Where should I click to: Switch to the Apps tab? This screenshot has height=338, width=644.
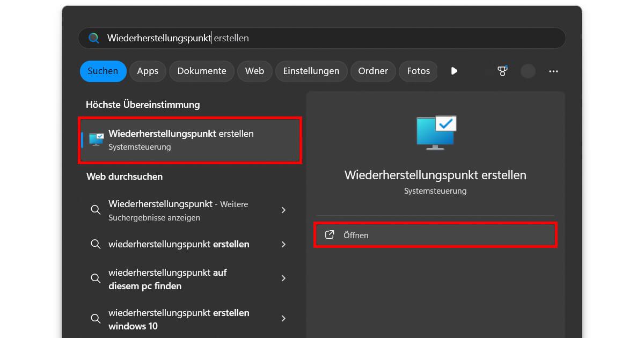click(148, 71)
